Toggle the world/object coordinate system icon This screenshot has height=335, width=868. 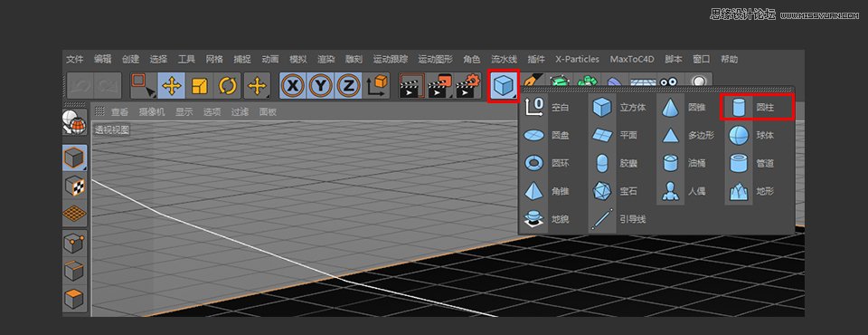click(377, 86)
